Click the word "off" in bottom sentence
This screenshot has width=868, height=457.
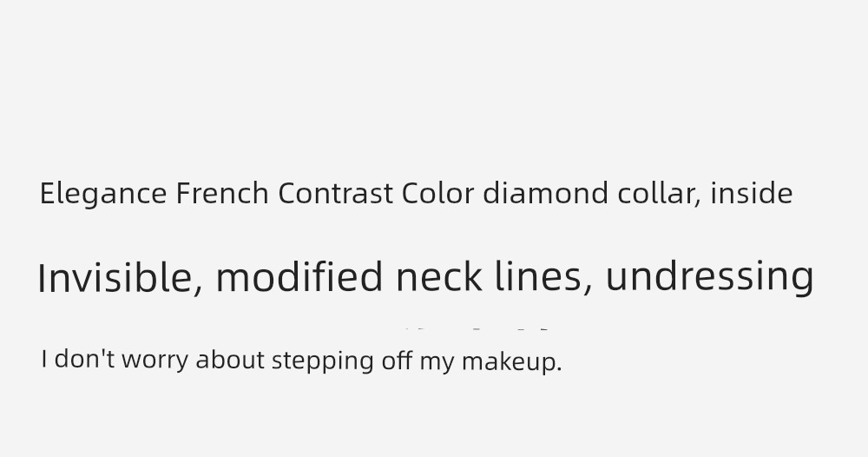click(397, 360)
